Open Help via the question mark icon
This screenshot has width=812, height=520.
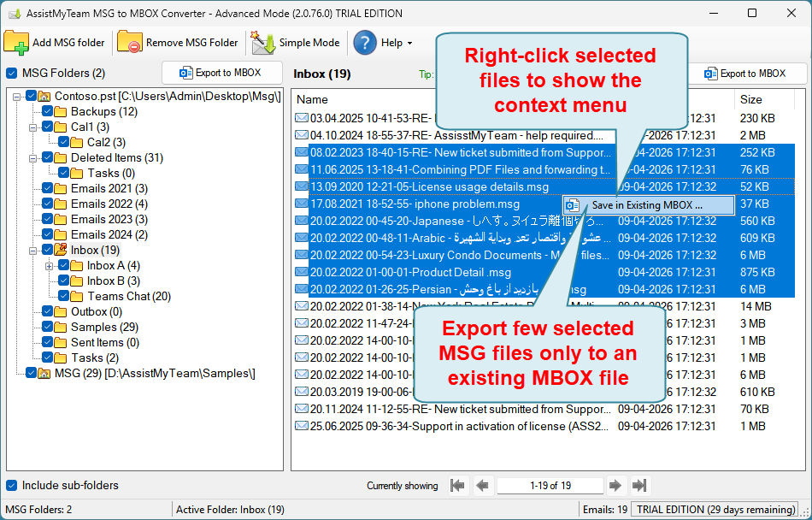[x=364, y=42]
